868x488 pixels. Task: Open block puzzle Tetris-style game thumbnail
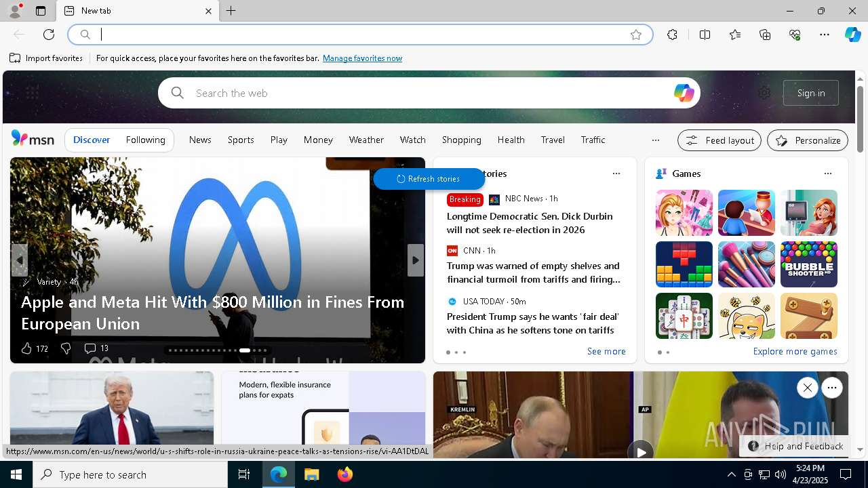click(684, 264)
